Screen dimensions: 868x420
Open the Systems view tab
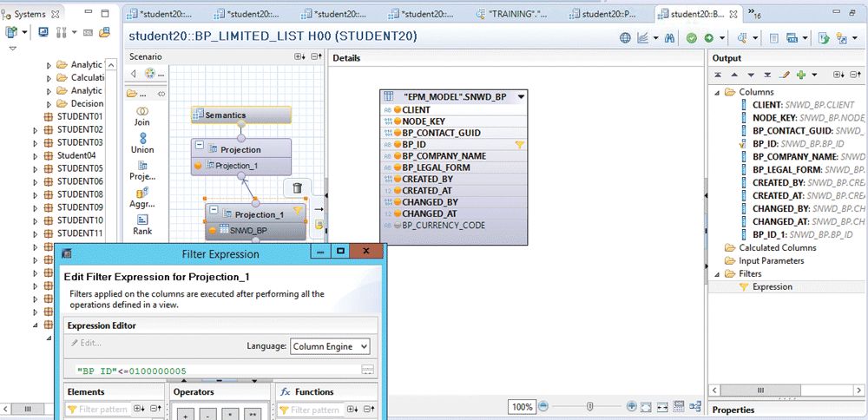[30, 15]
